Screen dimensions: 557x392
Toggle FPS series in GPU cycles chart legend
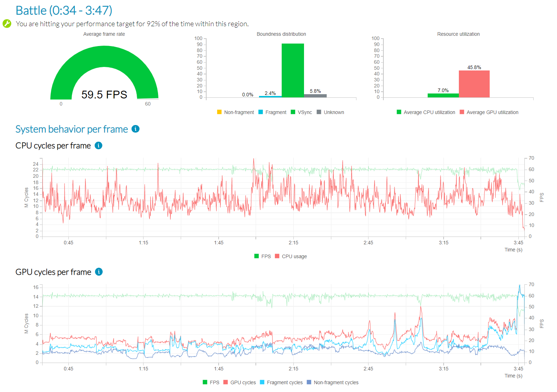click(x=211, y=382)
